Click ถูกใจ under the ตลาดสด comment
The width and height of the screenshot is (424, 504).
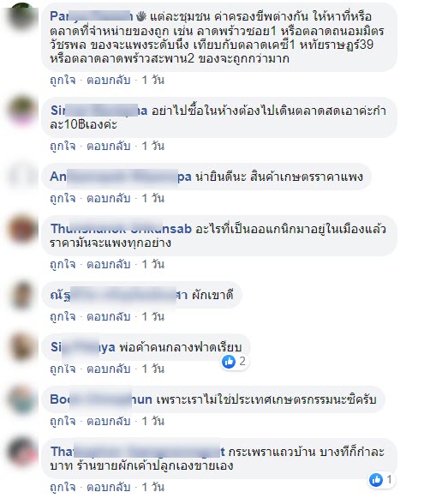(63, 146)
